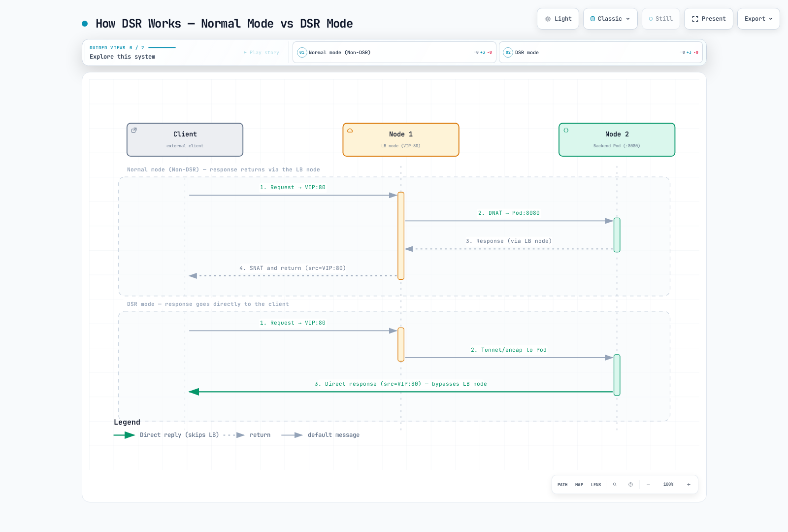Click Node 1 activation bar in DSR mode
The width and height of the screenshot is (788, 532).
pyautogui.click(x=401, y=344)
